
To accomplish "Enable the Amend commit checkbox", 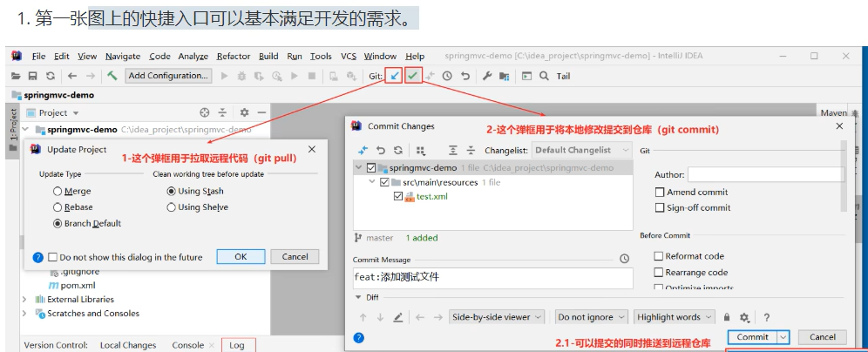I will 660,192.
